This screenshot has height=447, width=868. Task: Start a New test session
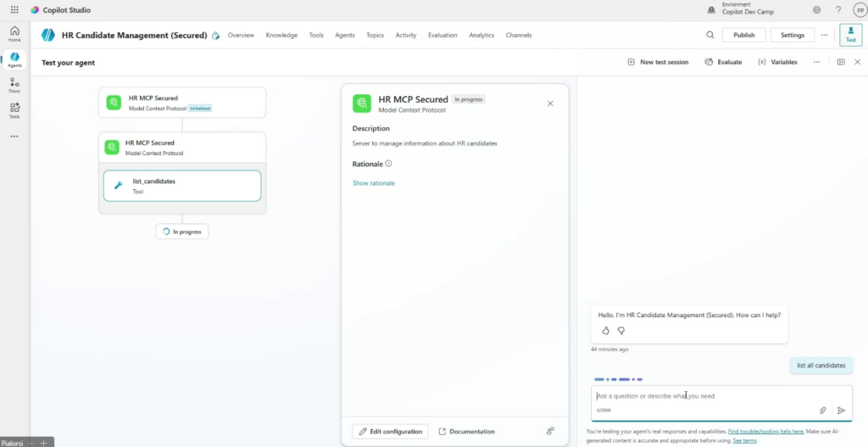658,62
